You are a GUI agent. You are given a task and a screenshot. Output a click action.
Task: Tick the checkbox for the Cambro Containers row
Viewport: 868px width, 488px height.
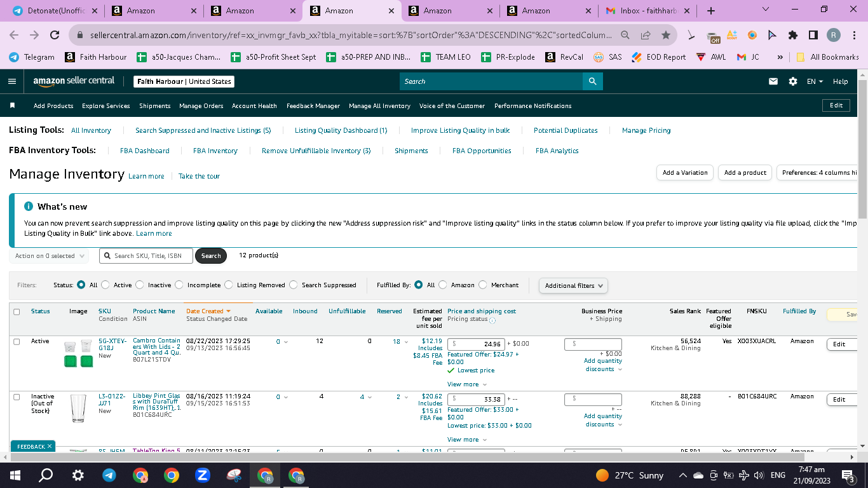(x=17, y=342)
